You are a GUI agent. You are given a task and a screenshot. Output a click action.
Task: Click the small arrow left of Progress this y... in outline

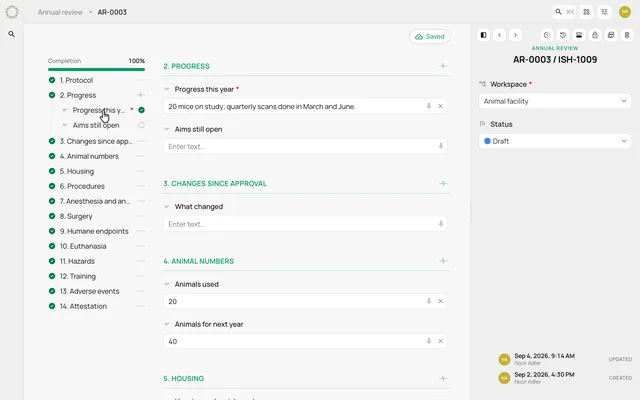(x=65, y=110)
